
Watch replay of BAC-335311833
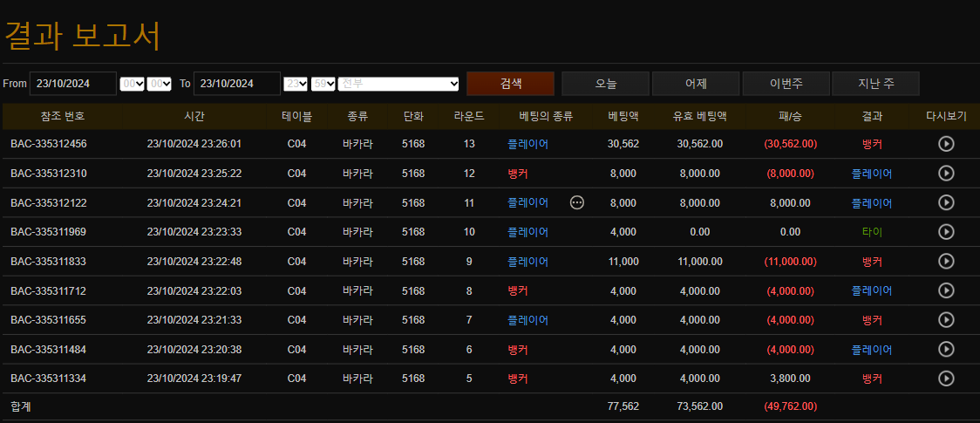pyautogui.click(x=946, y=262)
